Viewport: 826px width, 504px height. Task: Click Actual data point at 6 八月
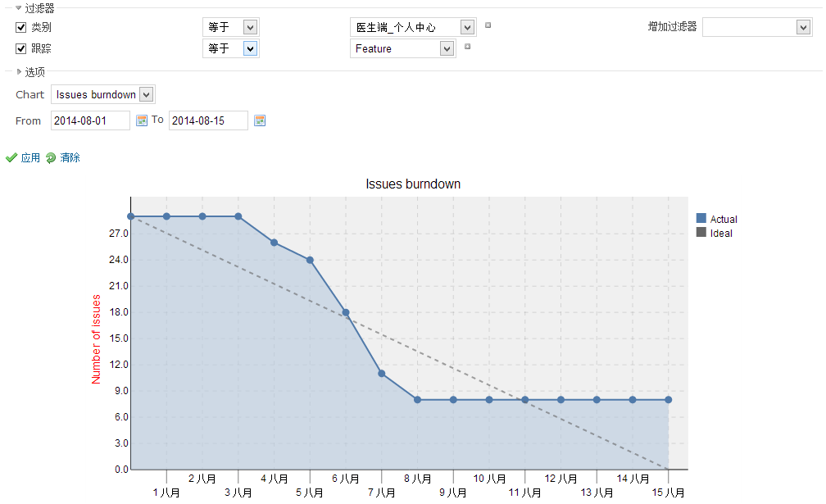click(346, 312)
